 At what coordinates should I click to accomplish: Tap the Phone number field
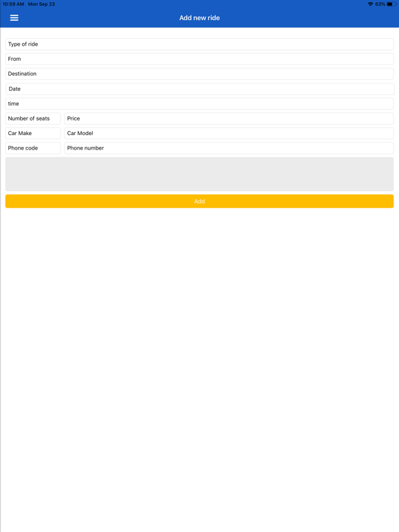point(229,148)
